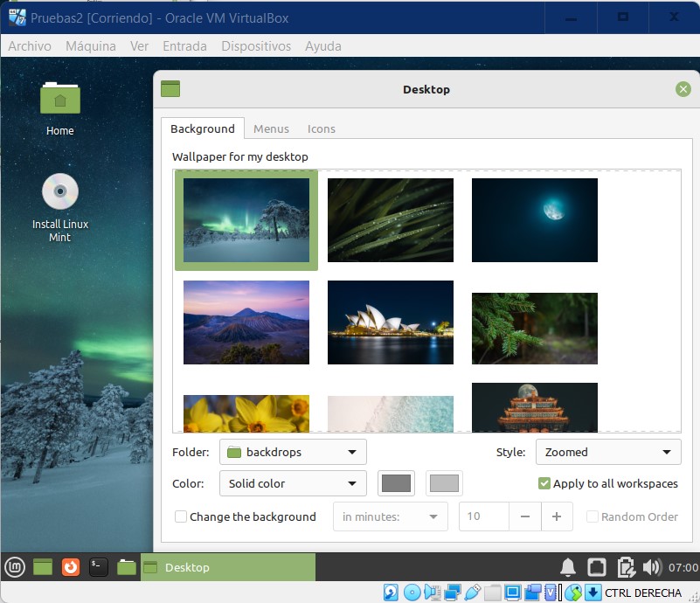The image size is (700, 603).
Task: Click the dark gray first color swatch
Action: 397,483
